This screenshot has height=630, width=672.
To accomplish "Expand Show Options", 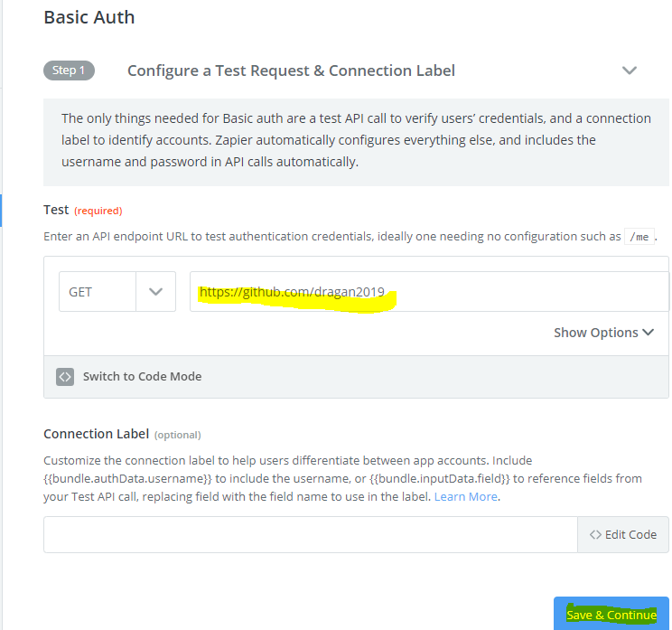I will click(x=603, y=333).
